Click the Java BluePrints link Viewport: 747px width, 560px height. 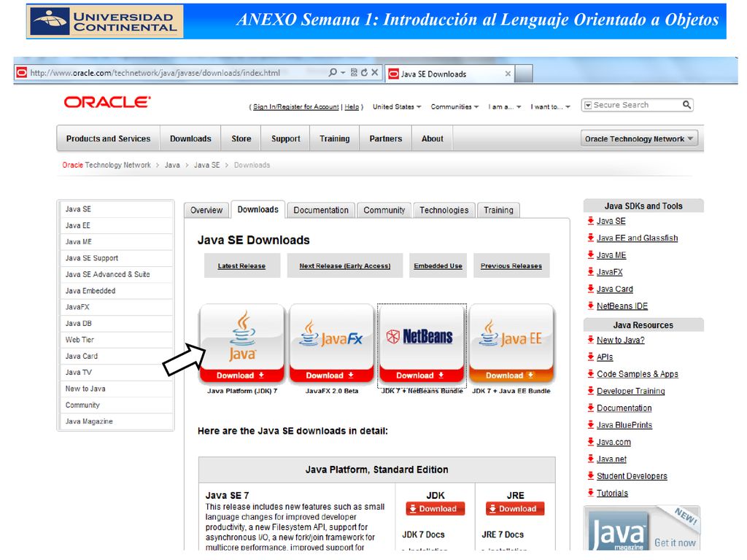point(624,425)
